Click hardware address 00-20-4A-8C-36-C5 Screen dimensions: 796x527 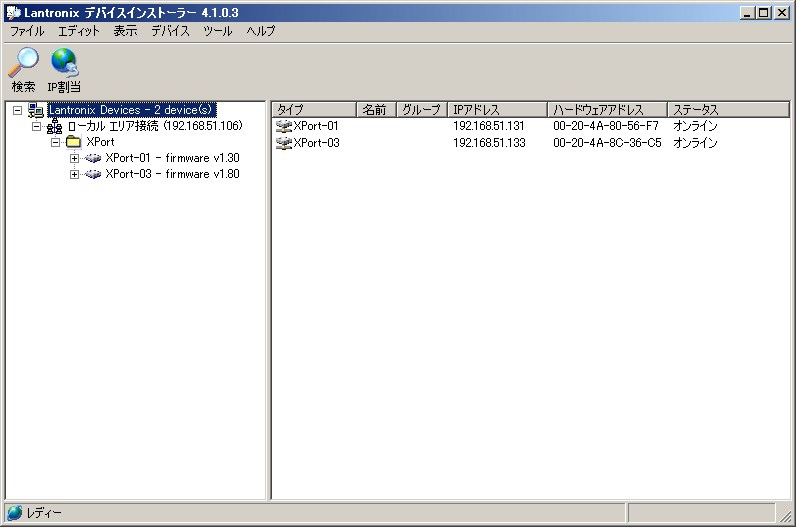pyautogui.click(x=607, y=143)
